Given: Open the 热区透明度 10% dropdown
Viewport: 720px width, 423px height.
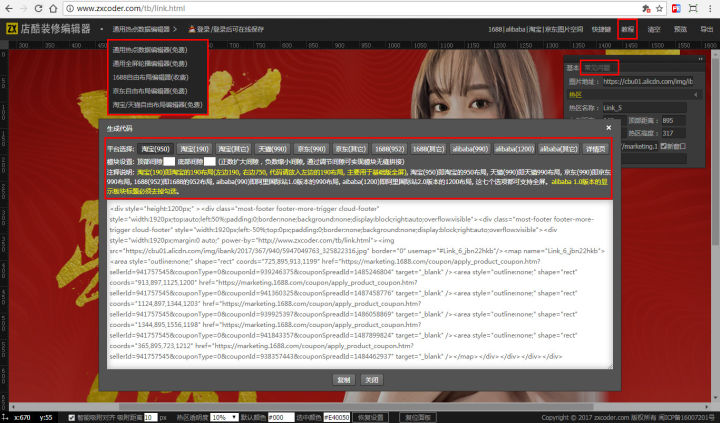Looking at the screenshot, I should (224, 417).
